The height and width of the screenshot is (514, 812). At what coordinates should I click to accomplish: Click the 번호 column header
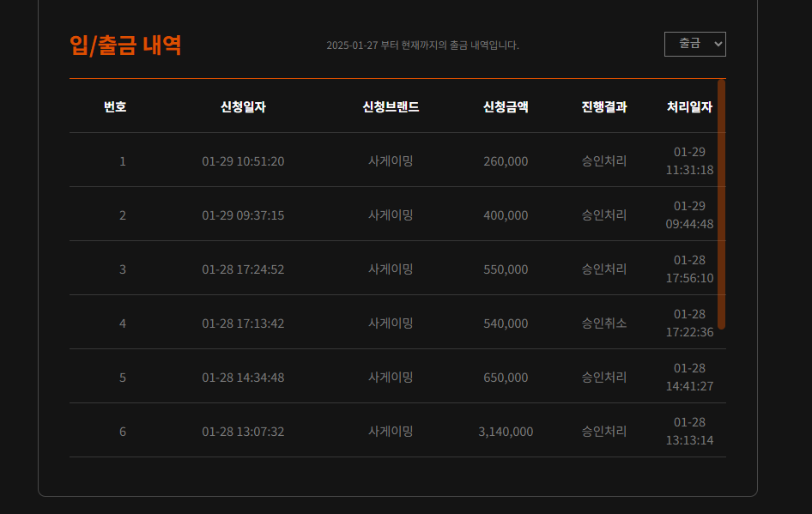[115, 106]
